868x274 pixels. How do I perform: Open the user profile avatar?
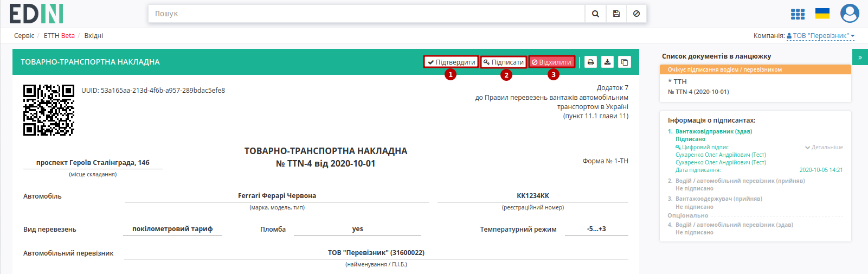click(850, 14)
